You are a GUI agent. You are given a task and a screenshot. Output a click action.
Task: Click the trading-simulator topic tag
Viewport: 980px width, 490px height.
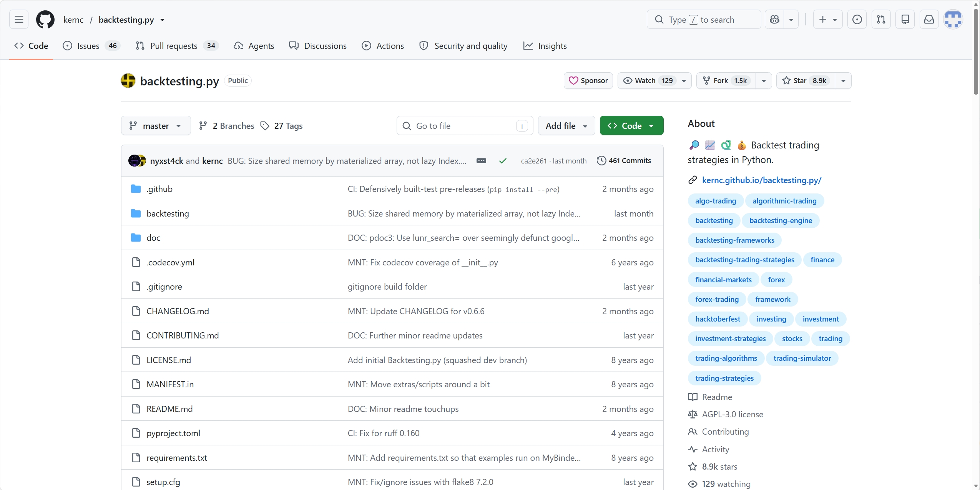[x=802, y=358]
